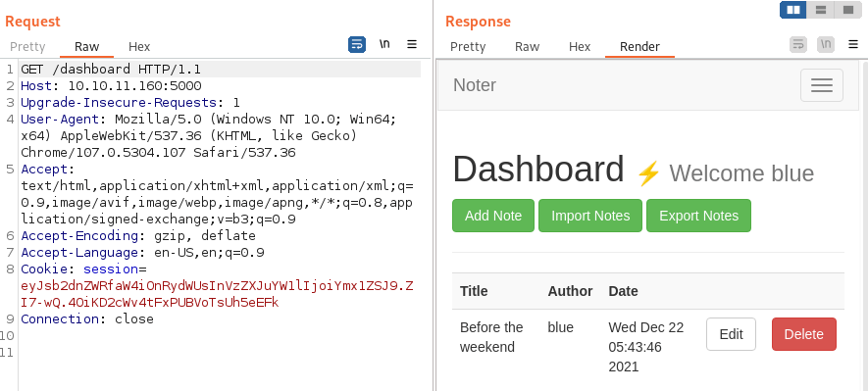The image size is (868, 391).
Task: Click the Dashboard heading
Action: tap(538, 169)
